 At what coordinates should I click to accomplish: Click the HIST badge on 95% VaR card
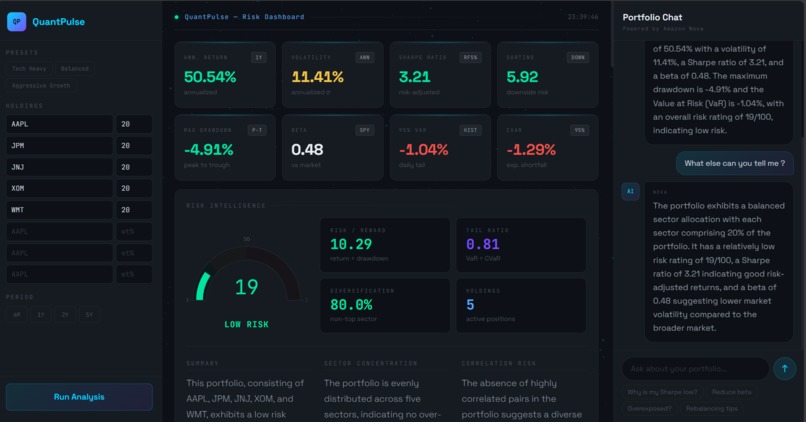point(470,130)
